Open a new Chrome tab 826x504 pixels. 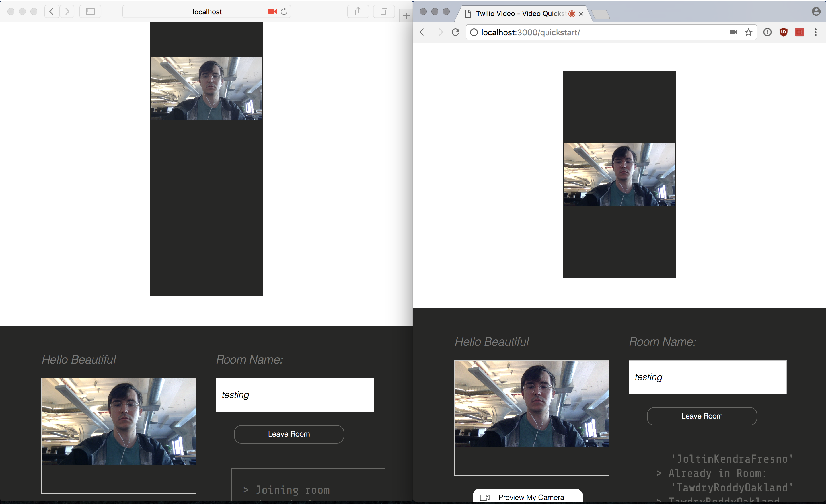coord(600,14)
